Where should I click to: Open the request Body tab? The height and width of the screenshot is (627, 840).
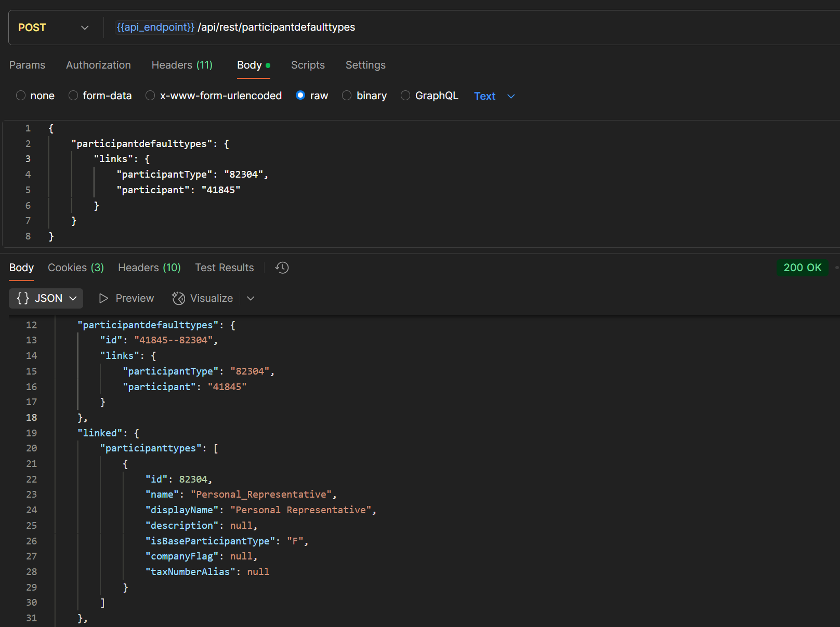click(x=253, y=65)
